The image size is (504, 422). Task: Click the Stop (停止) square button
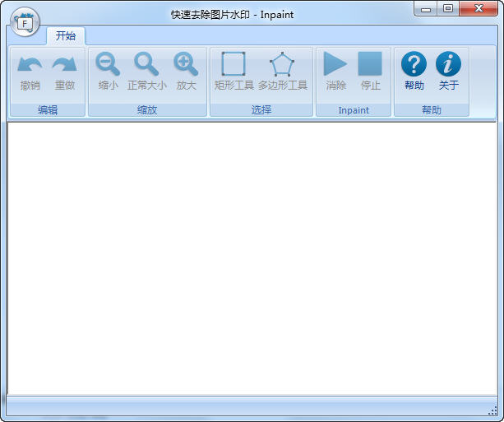(370, 63)
